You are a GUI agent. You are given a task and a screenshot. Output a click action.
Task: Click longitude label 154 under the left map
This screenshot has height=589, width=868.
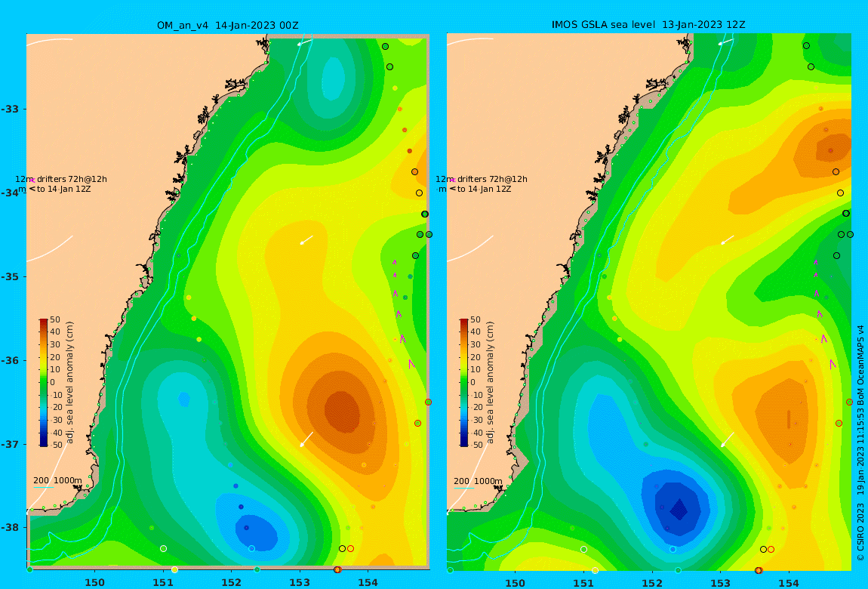point(368,582)
